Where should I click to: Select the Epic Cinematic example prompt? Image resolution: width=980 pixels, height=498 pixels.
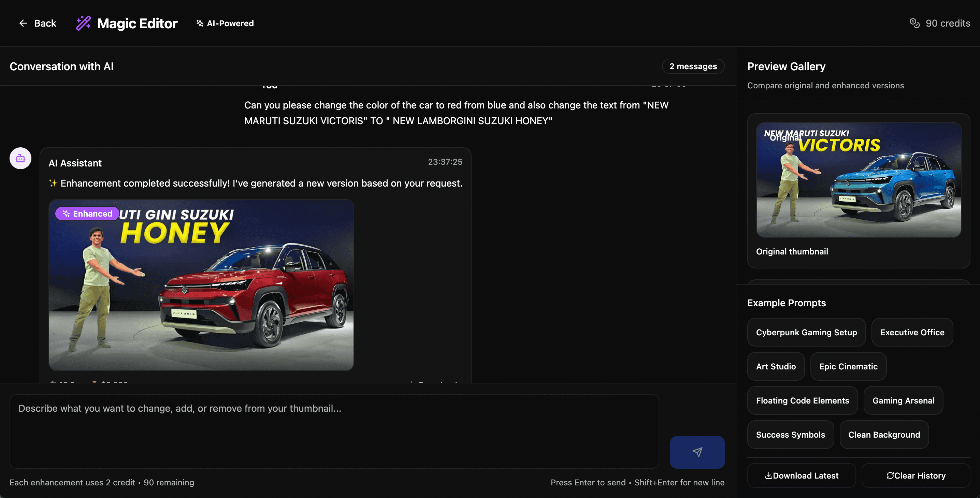pyautogui.click(x=848, y=366)
